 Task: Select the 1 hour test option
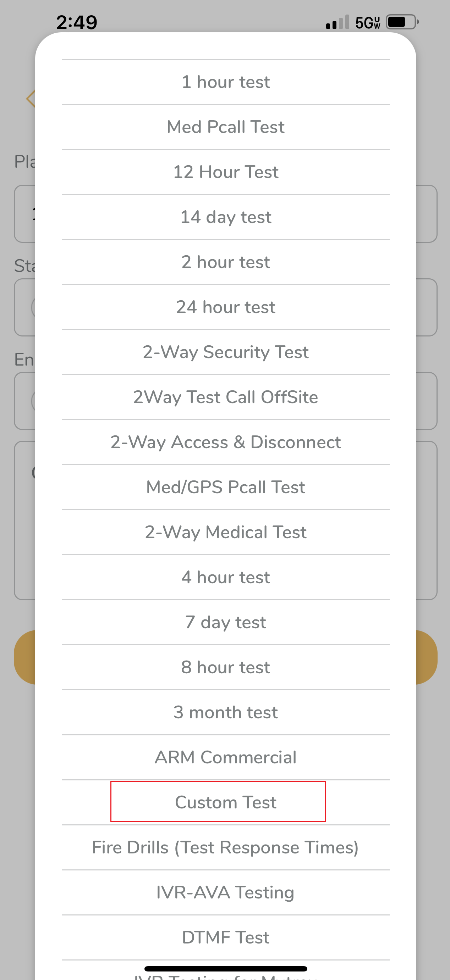tap(225, 82)
